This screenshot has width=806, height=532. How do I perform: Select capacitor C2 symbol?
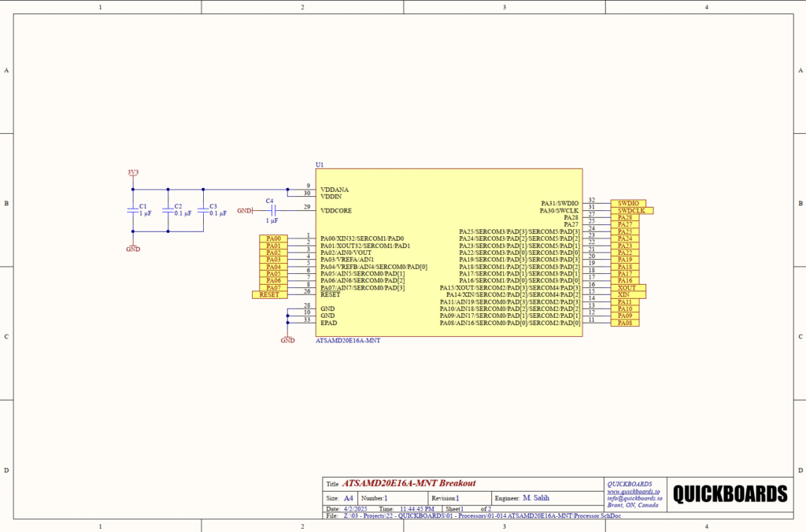coord(168,209)
